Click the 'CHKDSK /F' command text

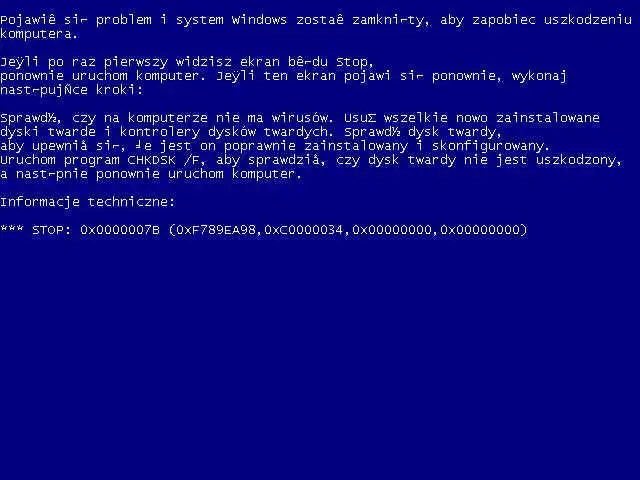[164, 160]
